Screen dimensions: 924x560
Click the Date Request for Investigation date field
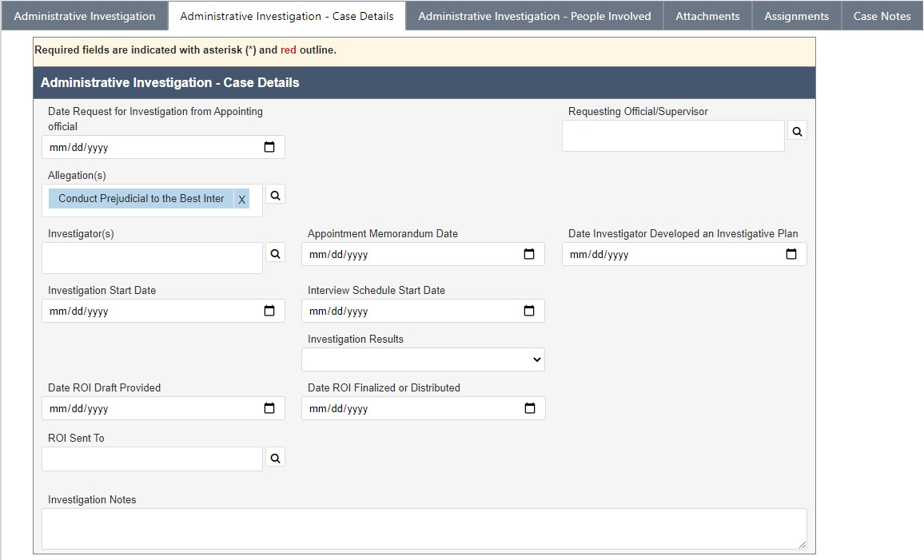point(163,147)
